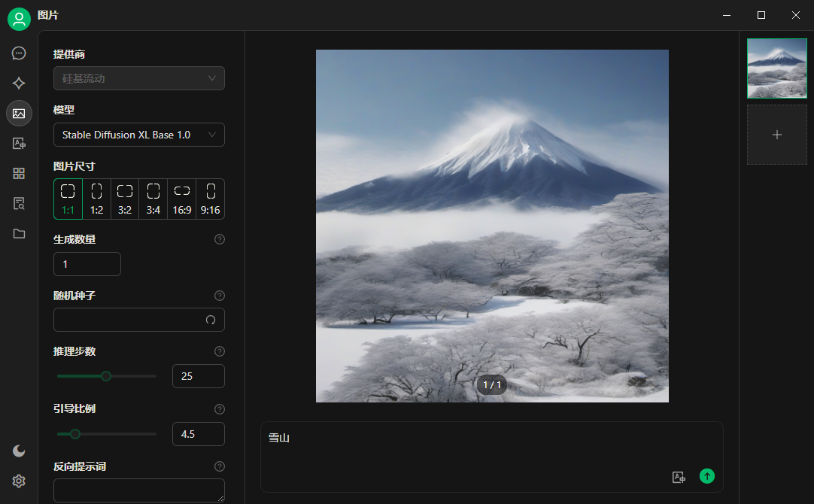The image size is (814, 504).
Task: Select the 16:9 image size option
Action: click(182, 199)
